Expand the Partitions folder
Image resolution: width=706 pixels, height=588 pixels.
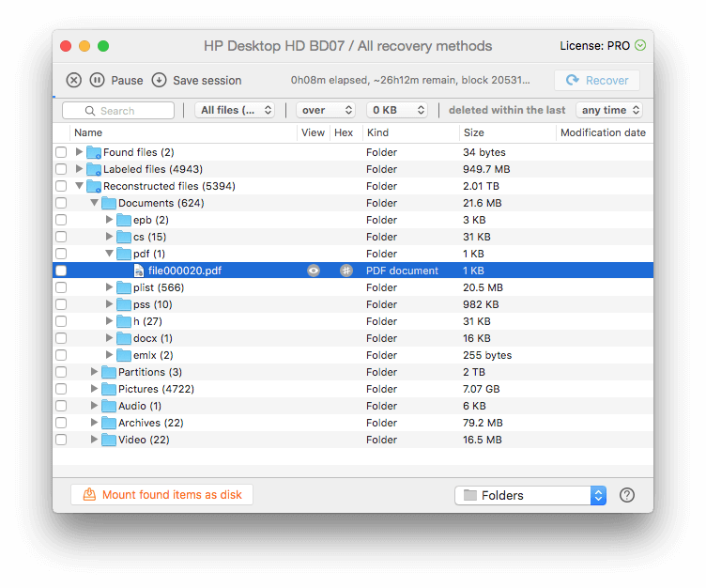click(94, 371)
